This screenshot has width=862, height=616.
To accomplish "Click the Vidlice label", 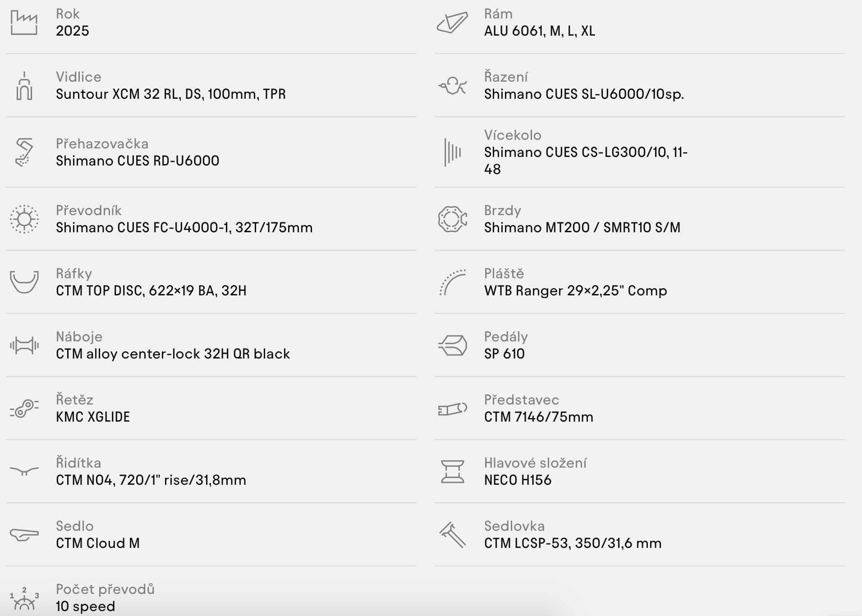I will (78, 77).
